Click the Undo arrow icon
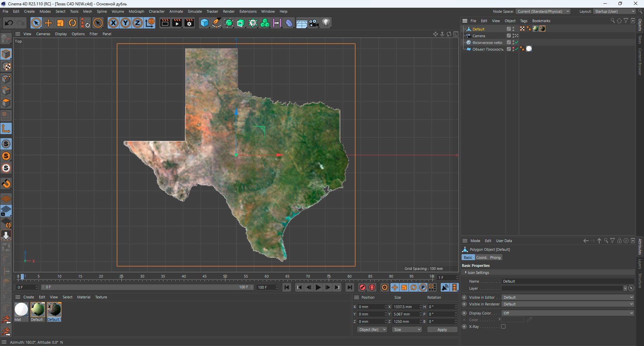This screenshot has height=346, width=644. click(9, 23)
